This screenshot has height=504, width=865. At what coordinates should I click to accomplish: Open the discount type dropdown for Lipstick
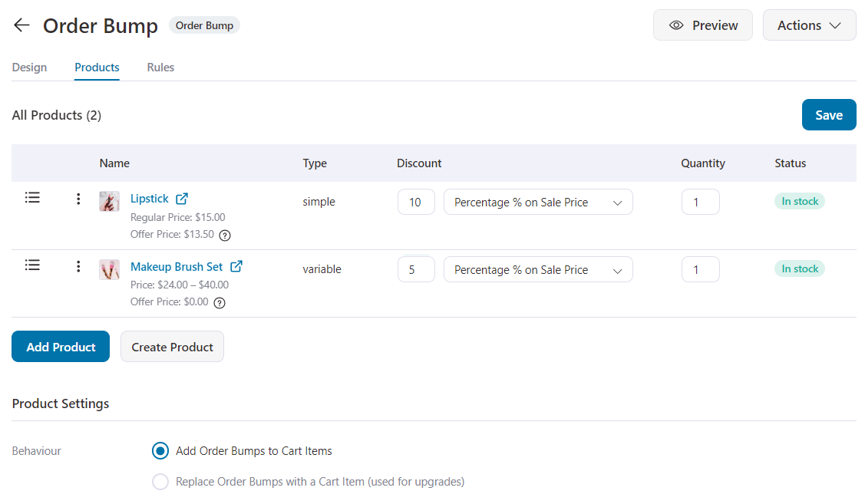click(537, 202)
